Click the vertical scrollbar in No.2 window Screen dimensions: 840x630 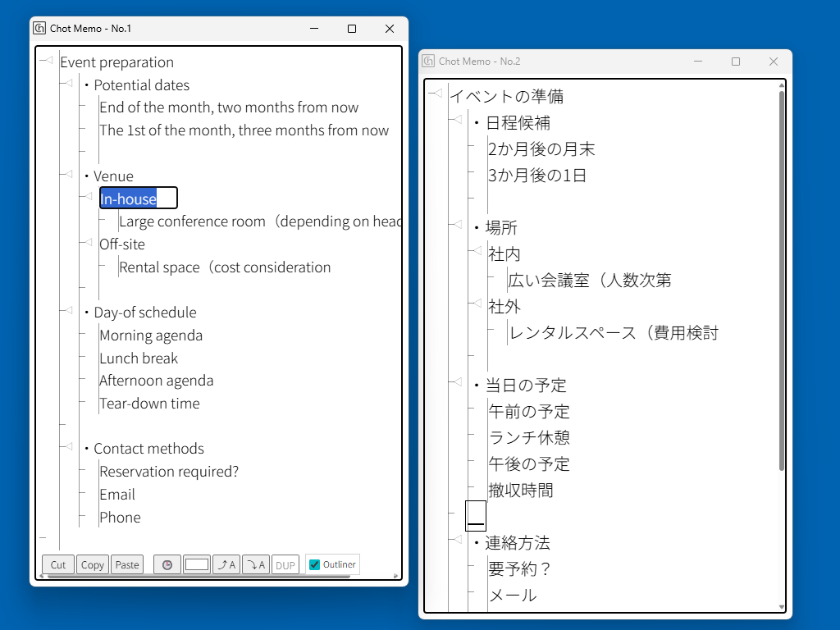[x=781, y=279]
